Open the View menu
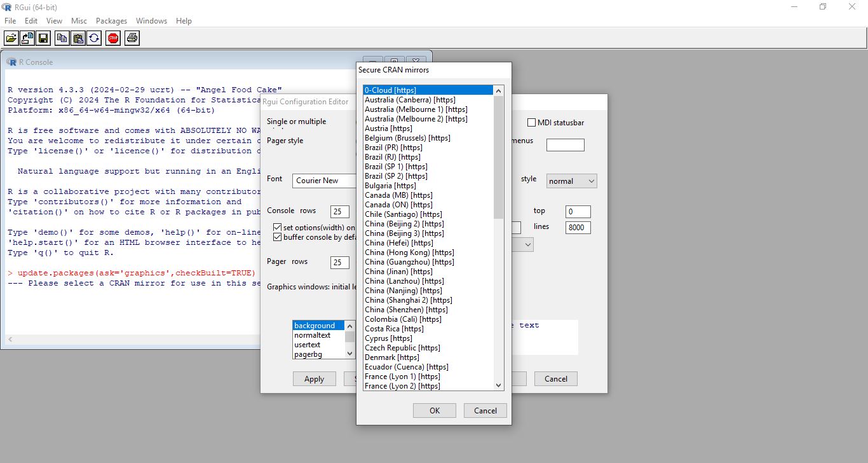This screenshot has width=868, height=463. [54, 21]
